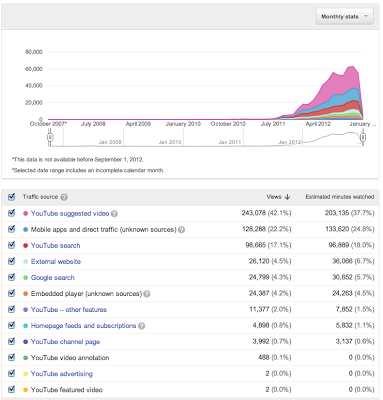Uncheck the Homepage feeds and subscriptions checkbox

click(12, 325)
